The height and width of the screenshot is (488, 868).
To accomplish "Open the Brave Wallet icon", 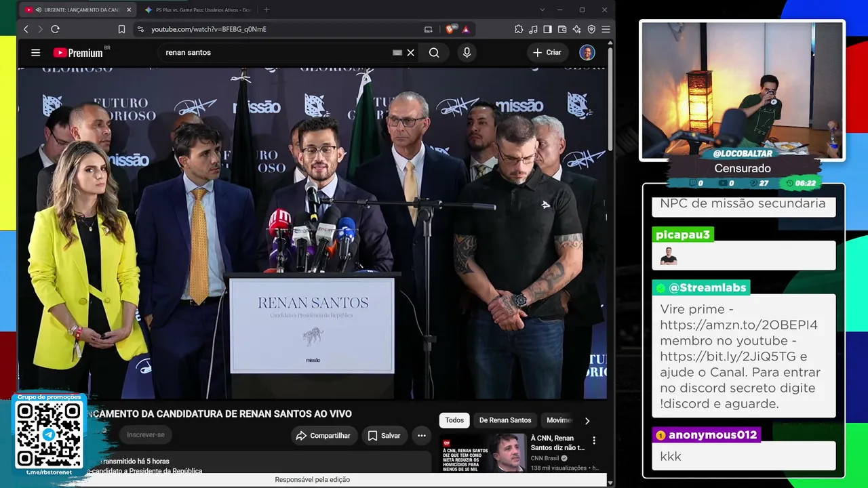I will [562, 29].
